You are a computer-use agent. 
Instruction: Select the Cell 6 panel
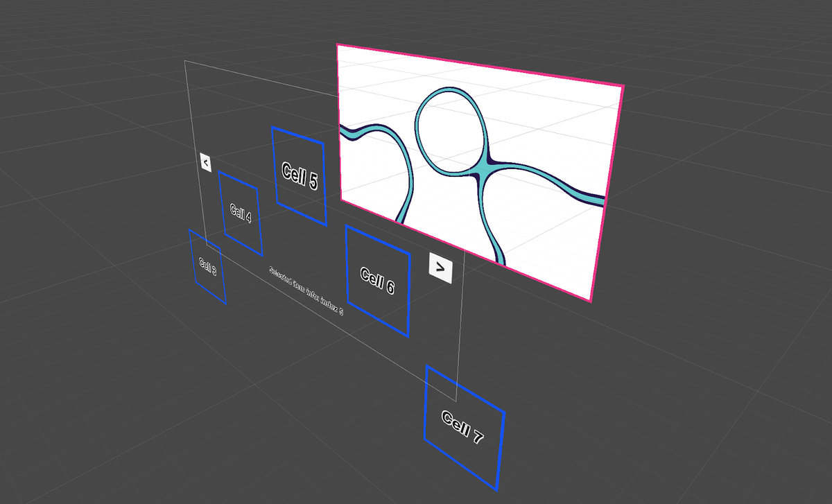click(x=377, y=281)
